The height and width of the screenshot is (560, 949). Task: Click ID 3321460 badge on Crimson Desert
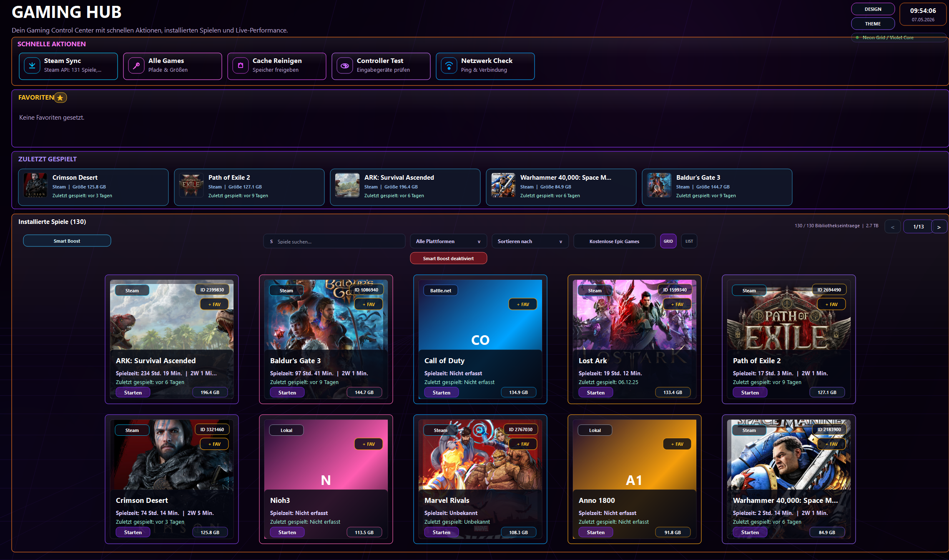coord(212,429)
